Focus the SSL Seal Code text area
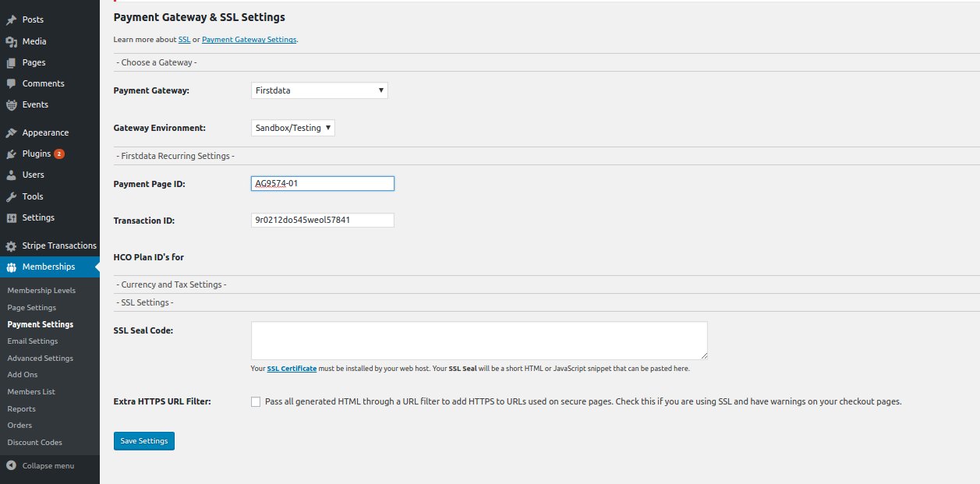 coord(479,341)
